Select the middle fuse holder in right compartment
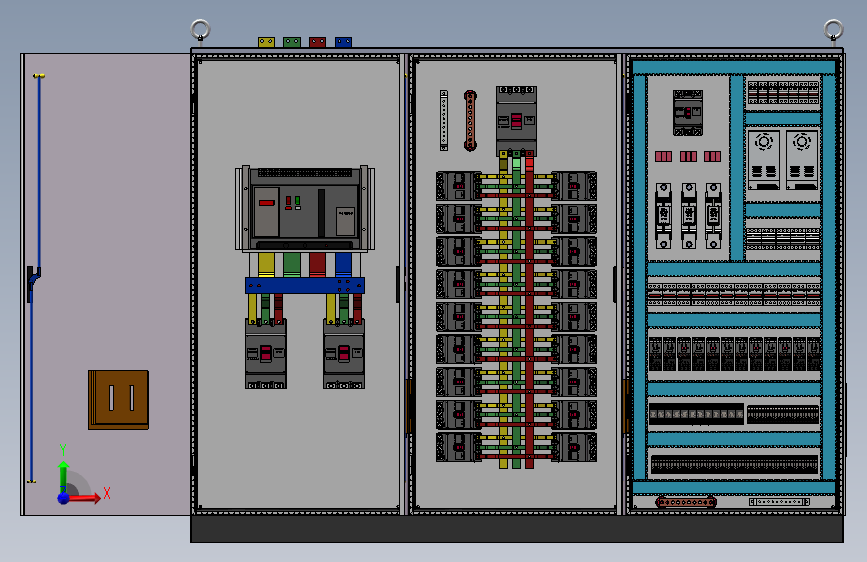This screenshot has width=867, height=562. (x=688, y=216)
